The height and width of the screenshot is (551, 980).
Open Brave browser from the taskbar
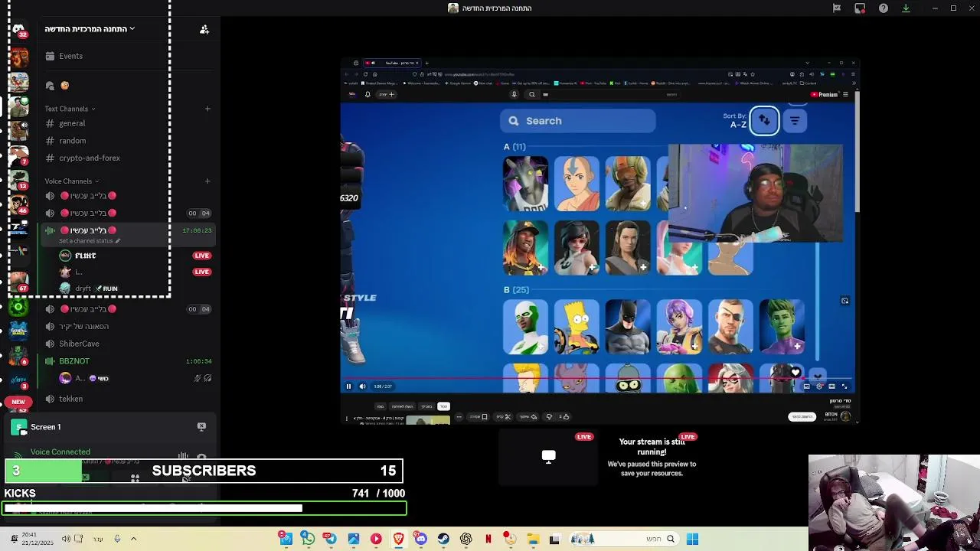[x=398, y=539]
